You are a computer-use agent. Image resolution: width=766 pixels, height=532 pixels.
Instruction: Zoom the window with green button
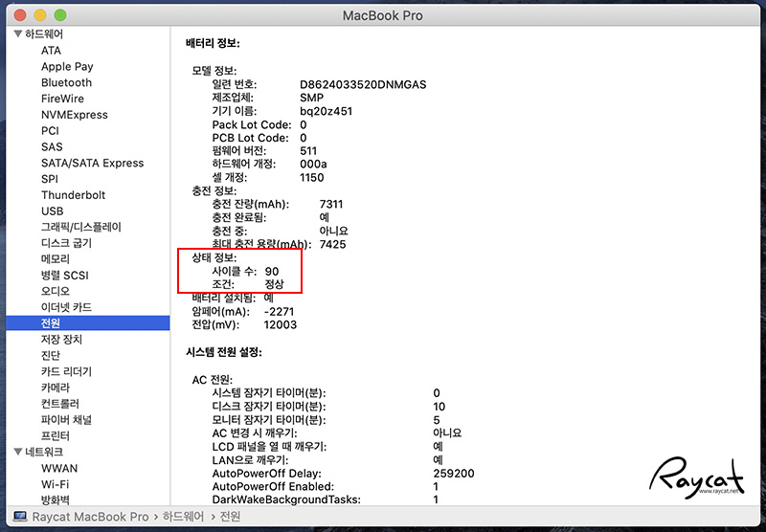[x=60, y=15]
